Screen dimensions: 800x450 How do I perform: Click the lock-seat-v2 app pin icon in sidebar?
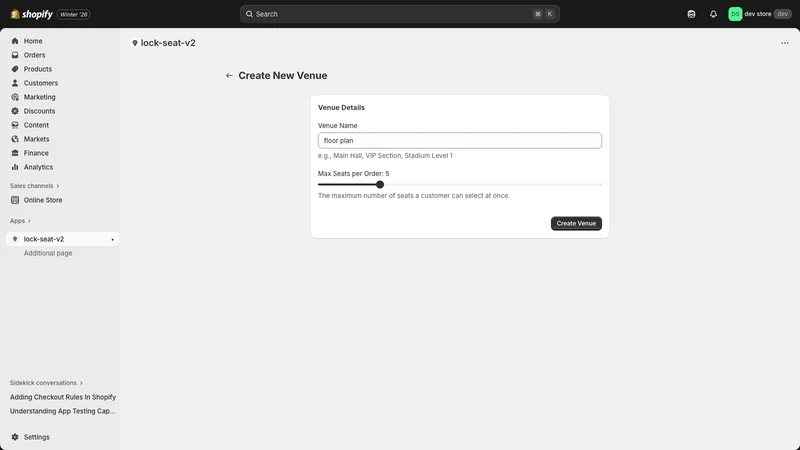[x=15, y=239]
